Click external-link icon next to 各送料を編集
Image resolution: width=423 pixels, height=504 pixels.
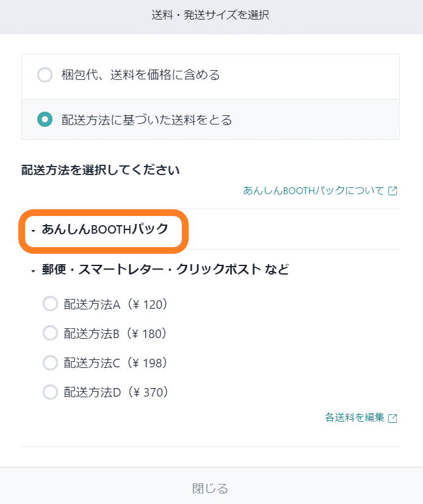coord(393,418)
